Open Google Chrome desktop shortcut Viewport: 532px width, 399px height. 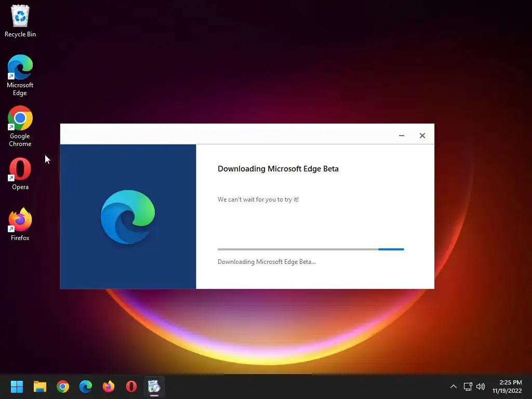coord(20,126)
